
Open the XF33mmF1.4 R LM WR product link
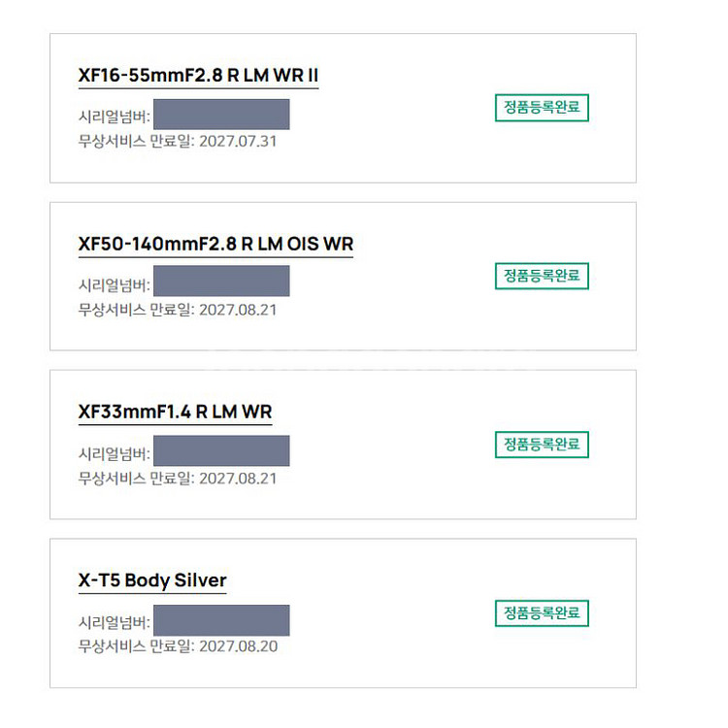pyautogui.click(x=175, y=412)
